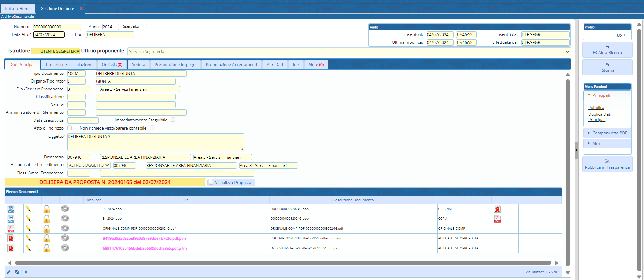Click into the Oggetto text area
This screenshot has height=280, width=644.
coord(155,142)
